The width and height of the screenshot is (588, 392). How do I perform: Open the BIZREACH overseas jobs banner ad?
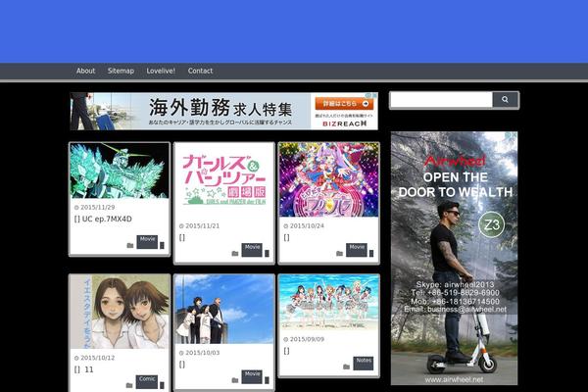[223, 111]
